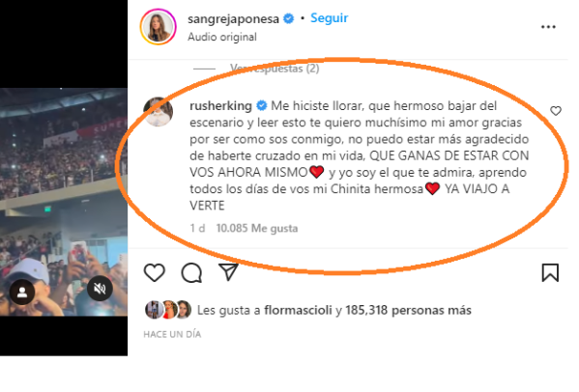579x392 pixels.
Task: Unmute the video with speaker icon
Action: [100, 289]
